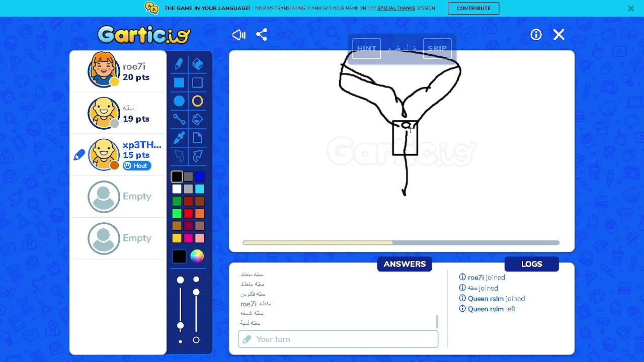Pick the dark gray color swatch
This screenshot has width=644, height=362.
188,176
